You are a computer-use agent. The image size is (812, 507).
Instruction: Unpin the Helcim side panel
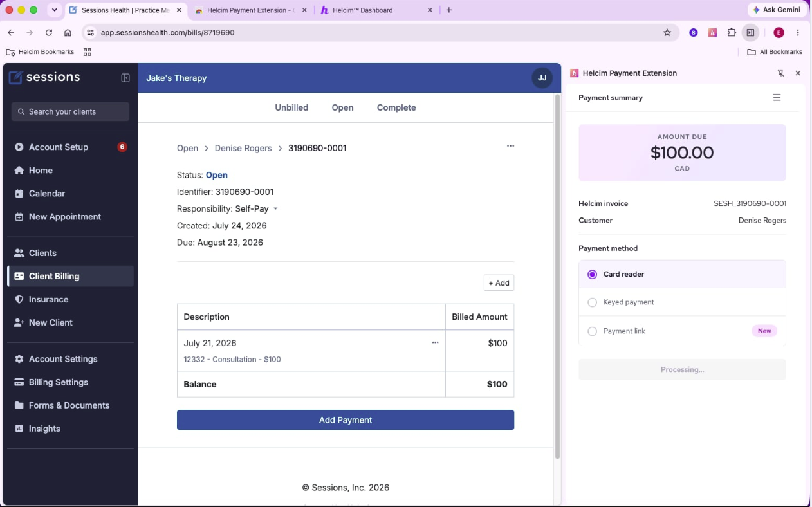pyautogui.click(x=780, y=73)
